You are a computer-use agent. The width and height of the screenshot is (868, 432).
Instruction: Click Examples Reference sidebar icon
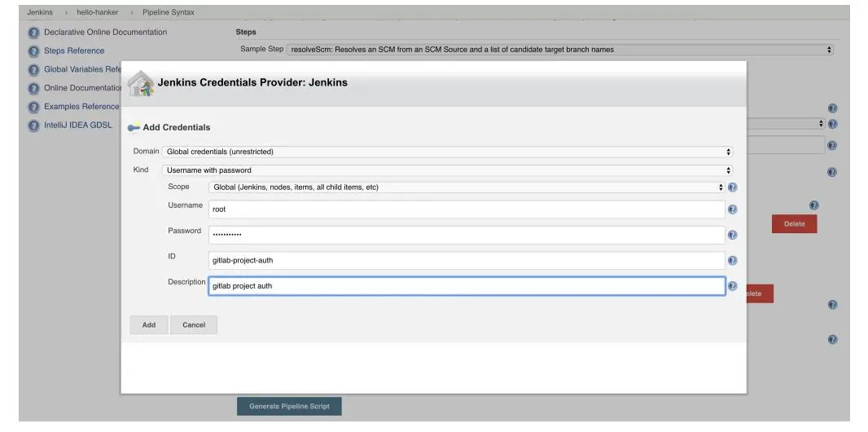pos(33,107)
